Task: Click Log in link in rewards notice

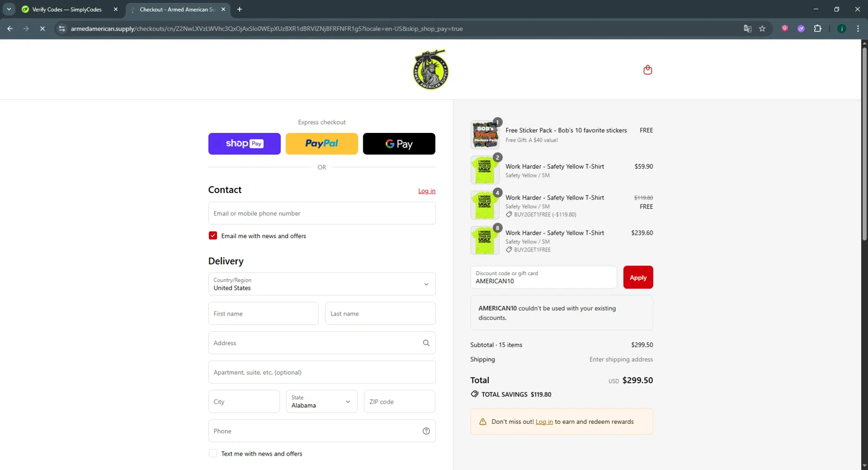Action: [x=544, y=421]
